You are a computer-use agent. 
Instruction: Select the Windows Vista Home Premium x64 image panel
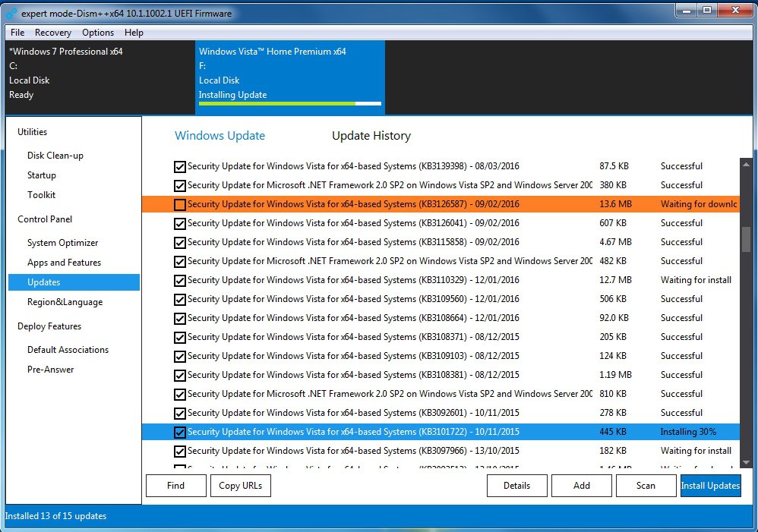[290, 77]
